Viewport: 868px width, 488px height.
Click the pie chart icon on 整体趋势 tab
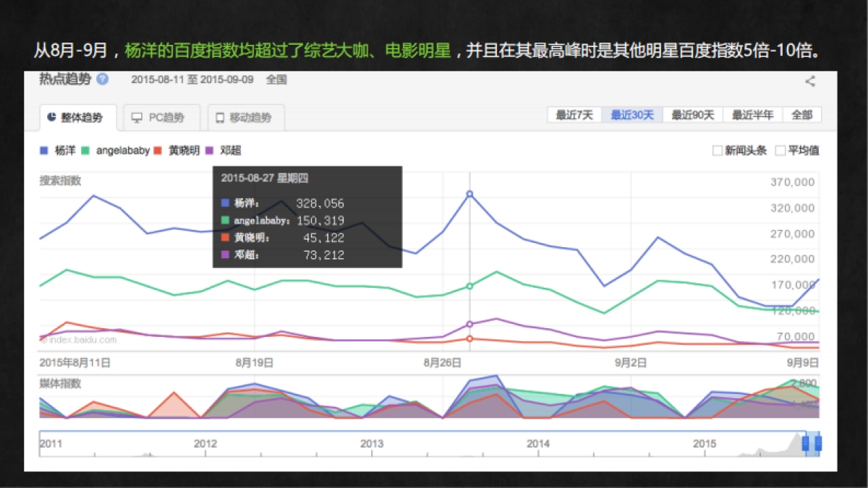click(x=52, y=114)
